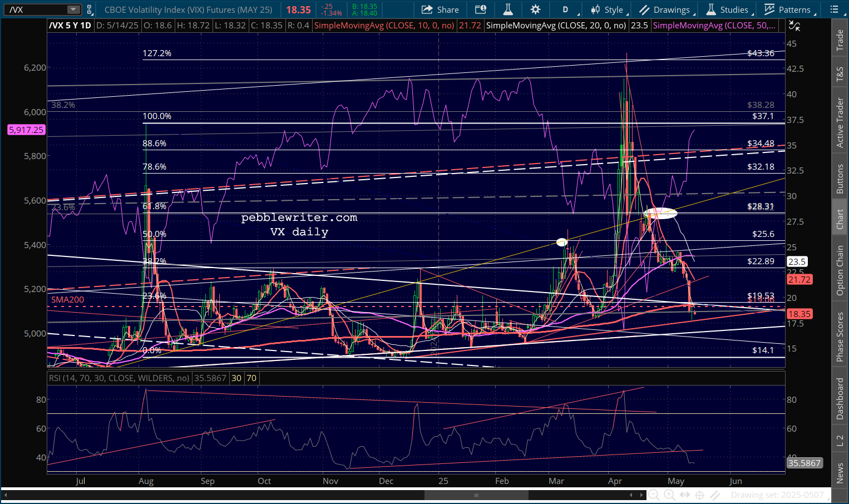The height and width of the screenshot is (504, 849).
Task: Click the Share icon in top toolbar
Action: [x=440, y=9]
